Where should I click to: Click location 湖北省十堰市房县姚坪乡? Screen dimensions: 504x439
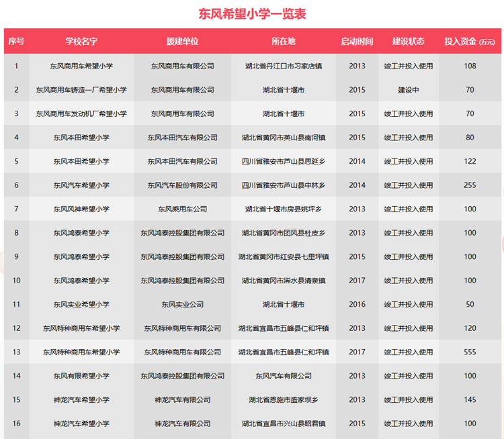(x=284, y=209)
